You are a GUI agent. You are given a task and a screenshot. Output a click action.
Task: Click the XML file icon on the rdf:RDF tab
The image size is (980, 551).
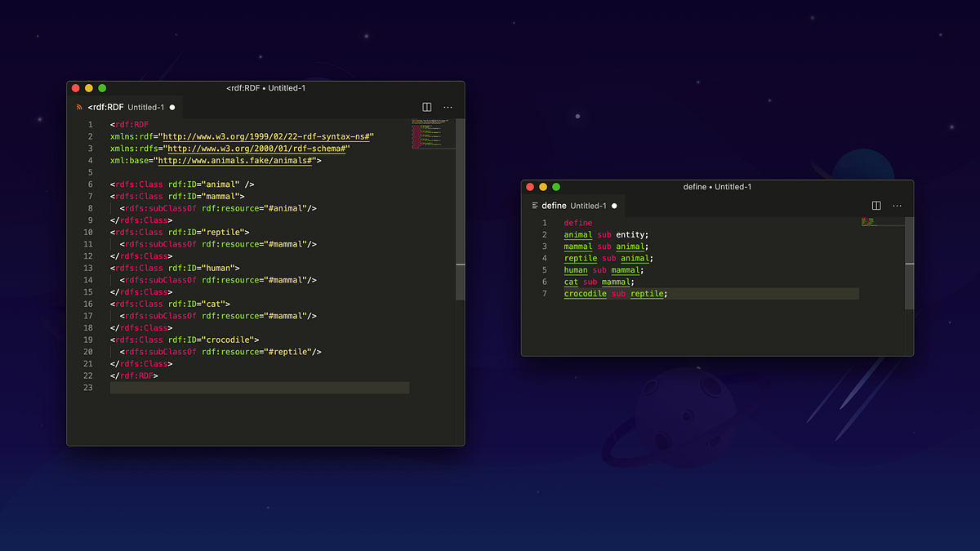point(80,106)
